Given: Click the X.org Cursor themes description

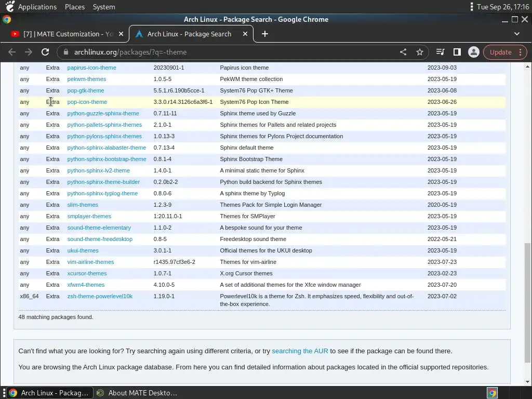Looking at the screenshot, I should [x=246, y=273].
